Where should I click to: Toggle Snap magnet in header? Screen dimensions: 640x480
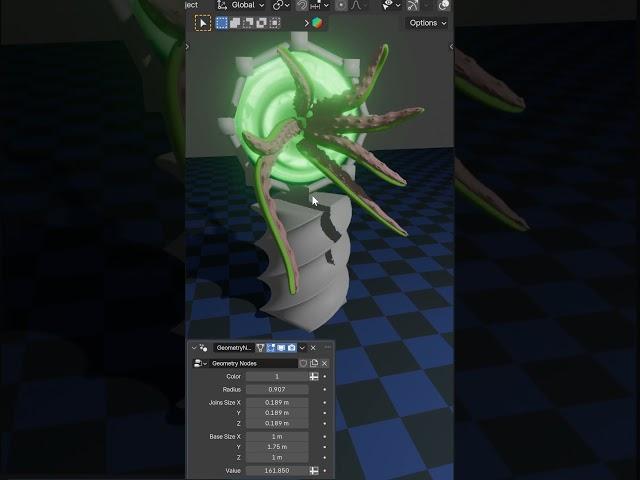(302, 5)
